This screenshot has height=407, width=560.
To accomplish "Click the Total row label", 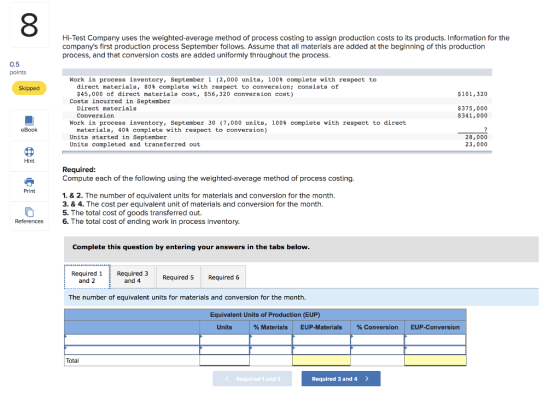I will tap(72, 361).
